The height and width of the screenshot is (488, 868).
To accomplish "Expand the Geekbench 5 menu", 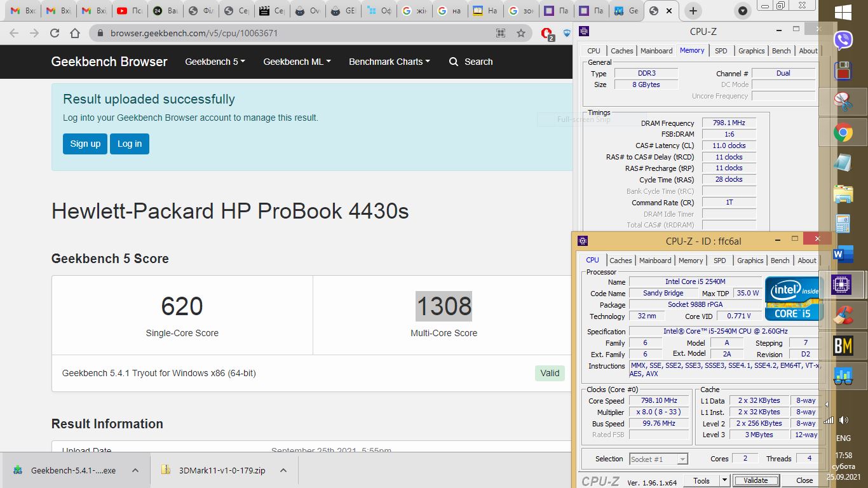I will point(215,62).
